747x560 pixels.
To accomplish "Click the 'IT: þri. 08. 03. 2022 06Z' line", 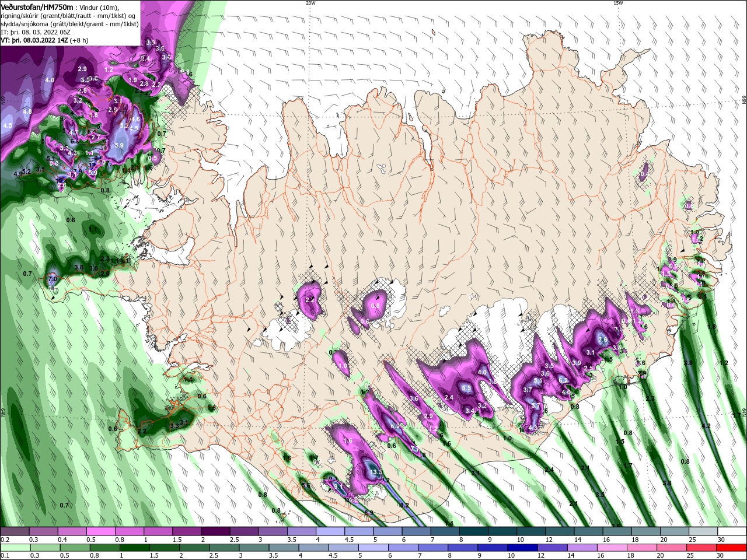I will (36, 32).
